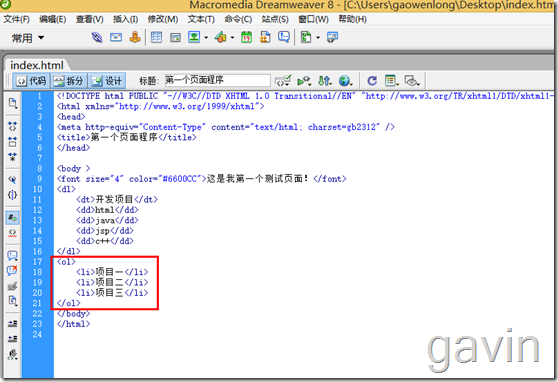Click the Remove Comment icon
558x382 pixels.
[x=12, y=271]
